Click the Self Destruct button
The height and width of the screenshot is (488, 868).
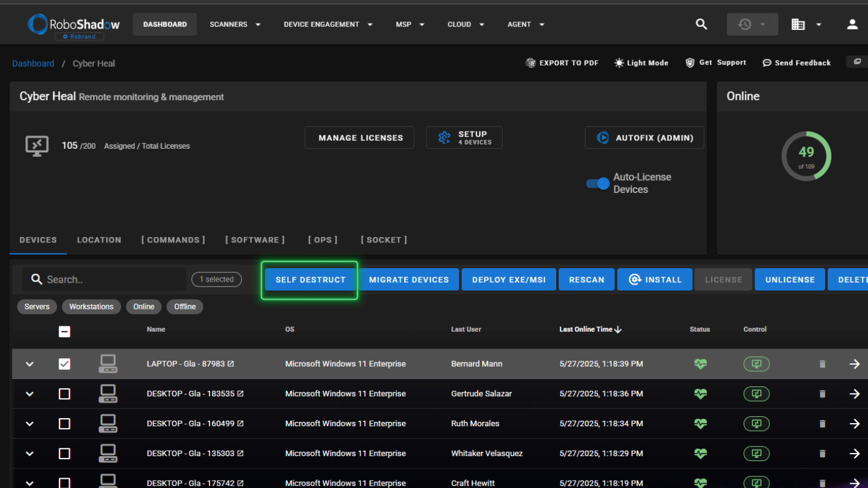click(x=311, y=280)
